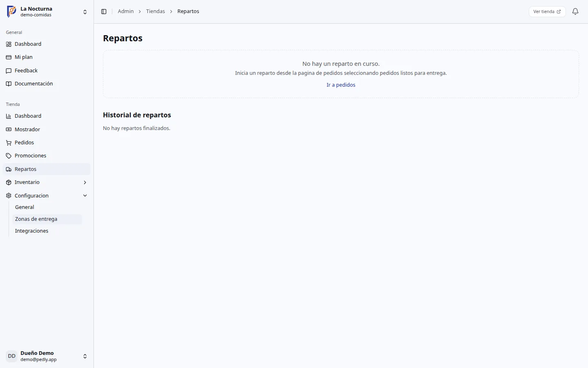The height and width of the screenshot is (368, 588).
Task: Click the demo@pedly.app email text
Action: 38,360
